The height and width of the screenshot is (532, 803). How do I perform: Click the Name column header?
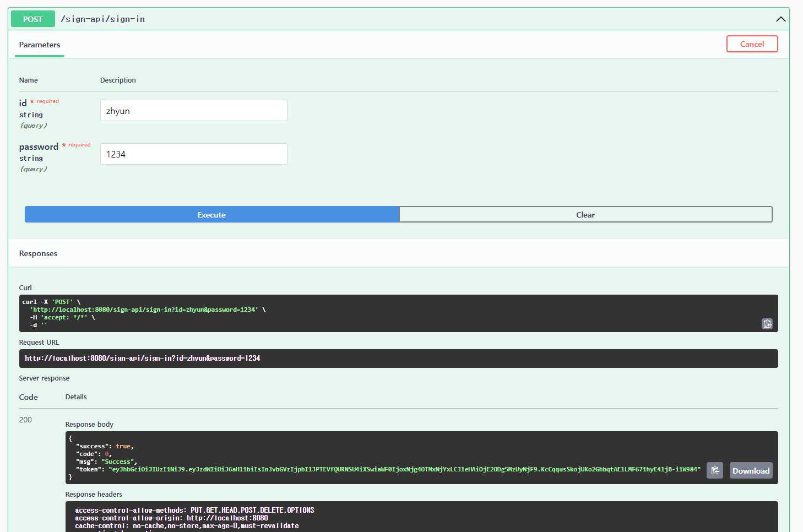pyautogui.click(x=28, y=80)
